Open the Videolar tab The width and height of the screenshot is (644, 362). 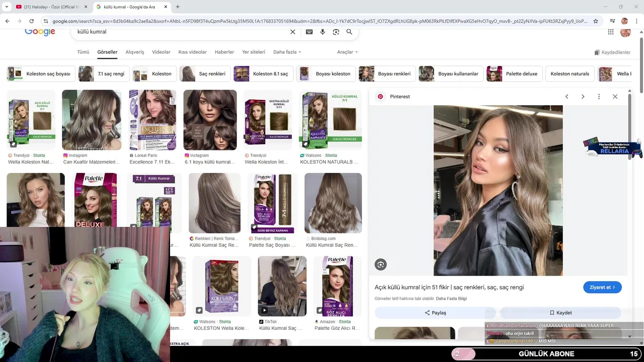click(x=161, y=52)
